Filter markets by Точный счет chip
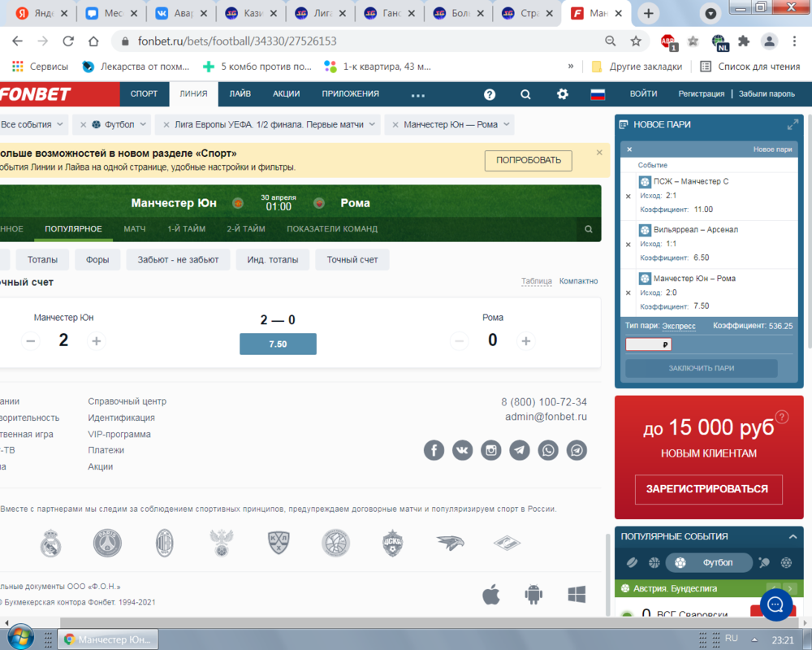 [x=352, y=260]
